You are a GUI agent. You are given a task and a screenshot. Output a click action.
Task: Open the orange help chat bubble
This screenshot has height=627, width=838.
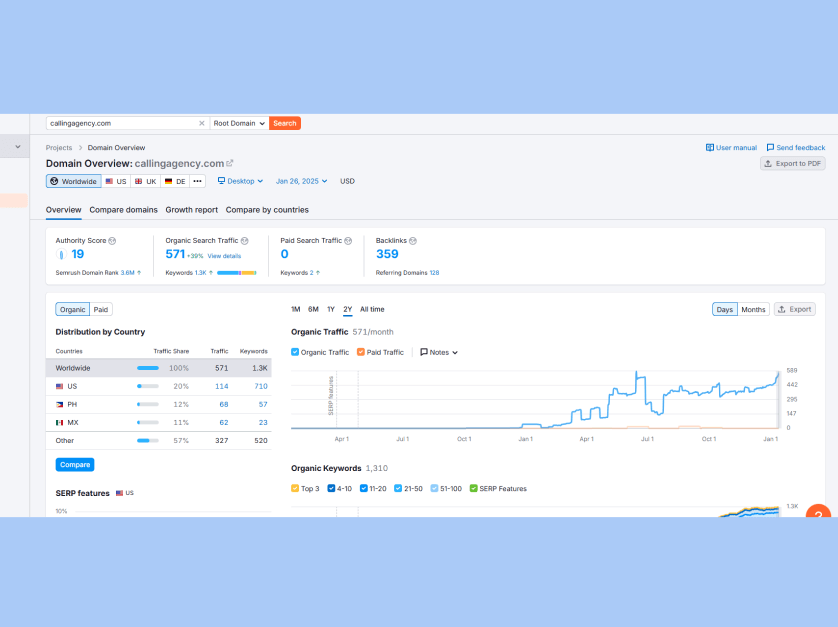click(x=818, y=514)
